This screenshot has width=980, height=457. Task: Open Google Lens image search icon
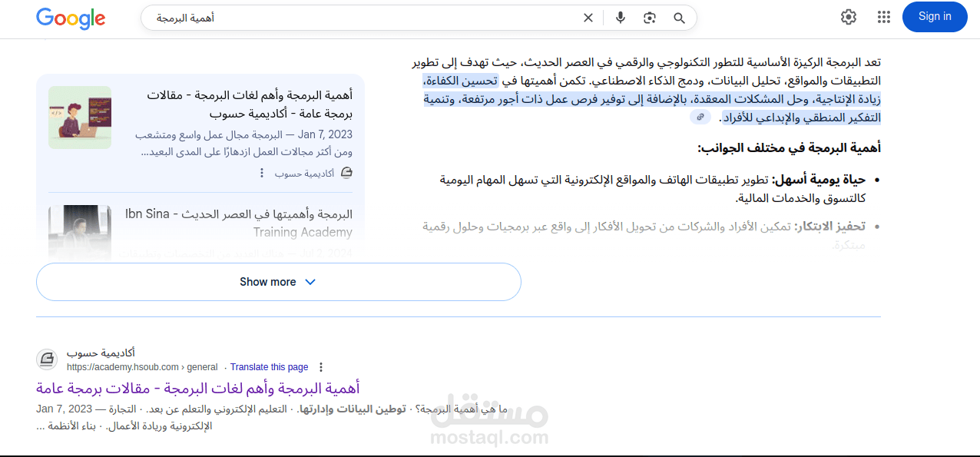(x=651, y=18)
